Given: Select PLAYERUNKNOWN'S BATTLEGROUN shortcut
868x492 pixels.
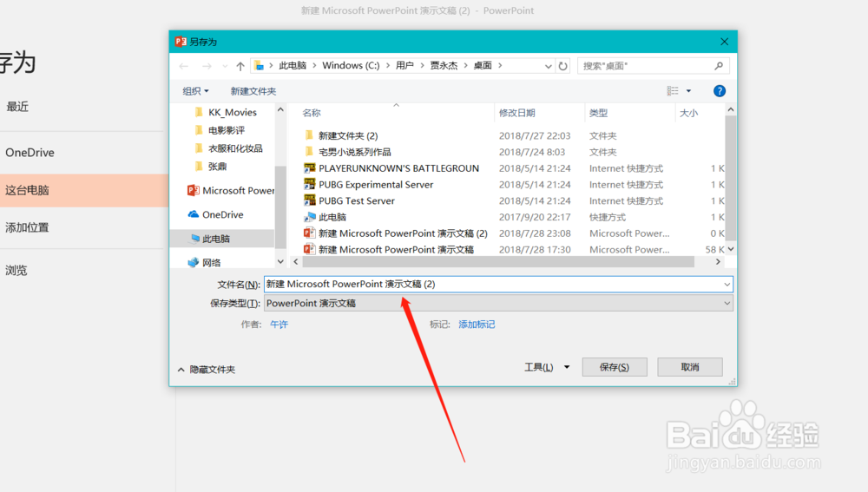Looking at the screenshot, I should click(513, 168).
